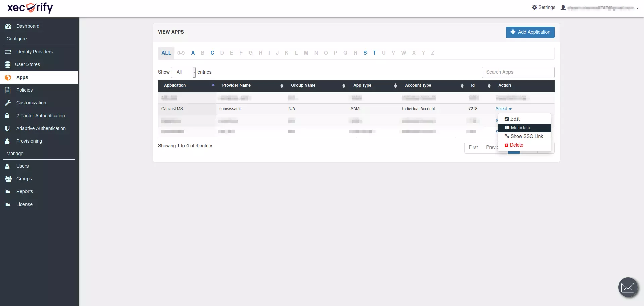Select Metadata from the context menu

pyautogui.click(x=520, y=128)
